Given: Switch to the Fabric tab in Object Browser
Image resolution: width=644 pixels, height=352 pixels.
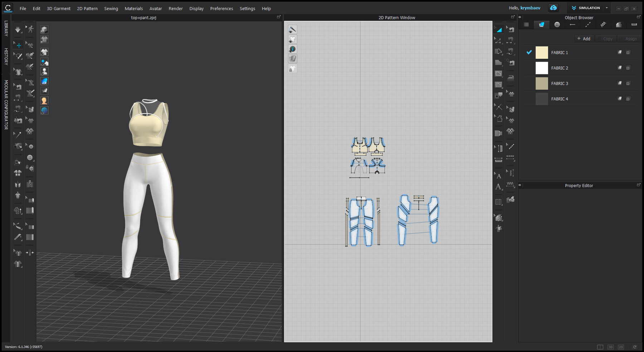Looking at the screenshot, I should (542, 25).
